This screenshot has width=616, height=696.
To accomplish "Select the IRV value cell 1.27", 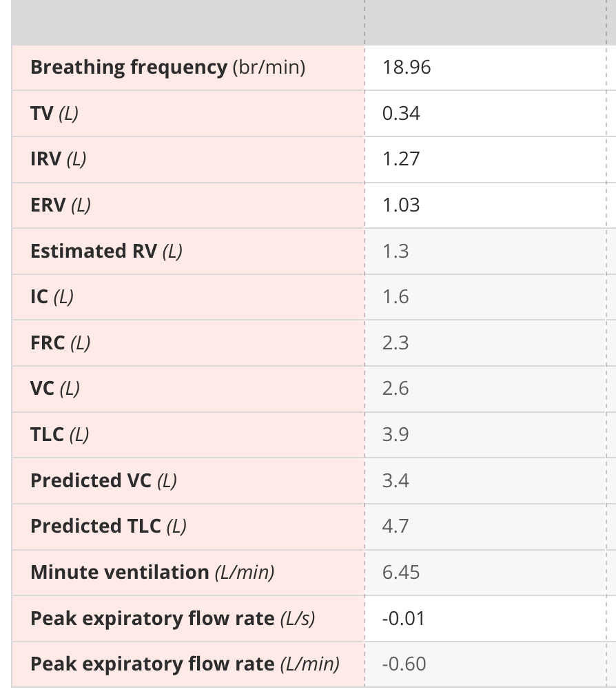I will pyautogui.click(x=485, y=159).
